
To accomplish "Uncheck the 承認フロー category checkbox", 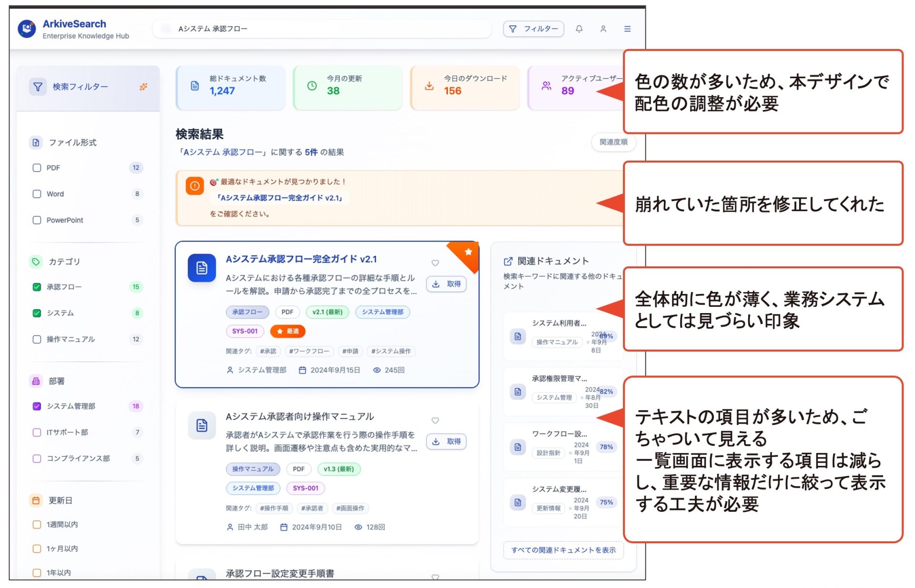I will 37,287.
